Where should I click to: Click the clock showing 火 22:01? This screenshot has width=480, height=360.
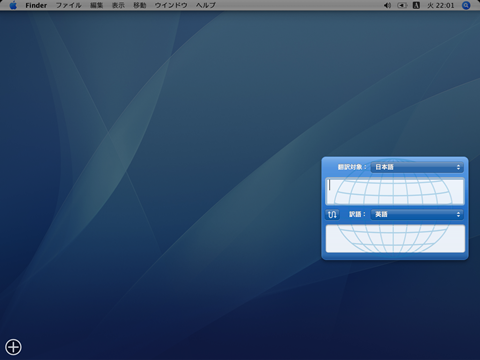pyautogui.click(x=441, y=5)
